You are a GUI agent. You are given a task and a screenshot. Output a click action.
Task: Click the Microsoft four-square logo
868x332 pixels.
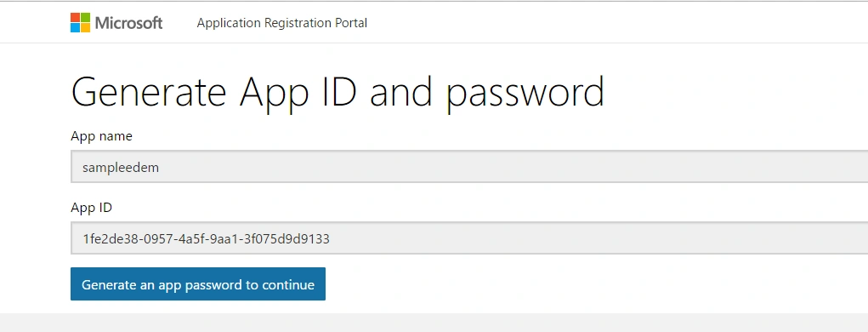click(80, 23)
